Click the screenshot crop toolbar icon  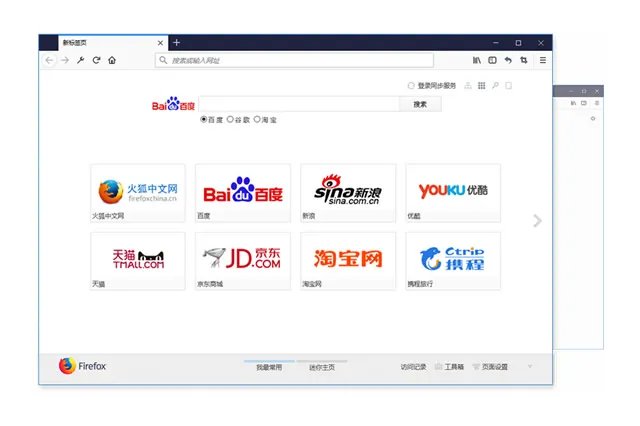tap(523, 60)
